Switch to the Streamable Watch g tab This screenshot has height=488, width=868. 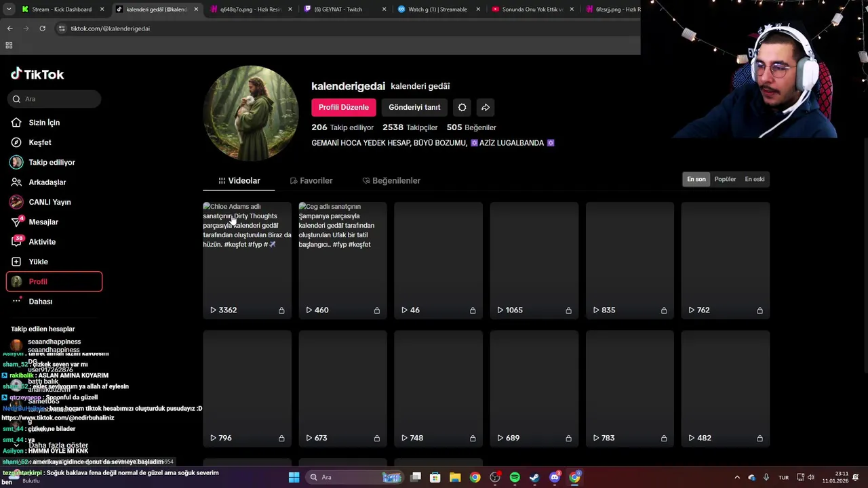click(439, 9)
